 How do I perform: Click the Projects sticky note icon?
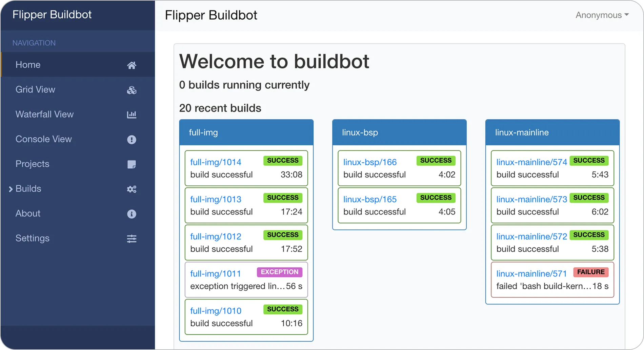132,164
